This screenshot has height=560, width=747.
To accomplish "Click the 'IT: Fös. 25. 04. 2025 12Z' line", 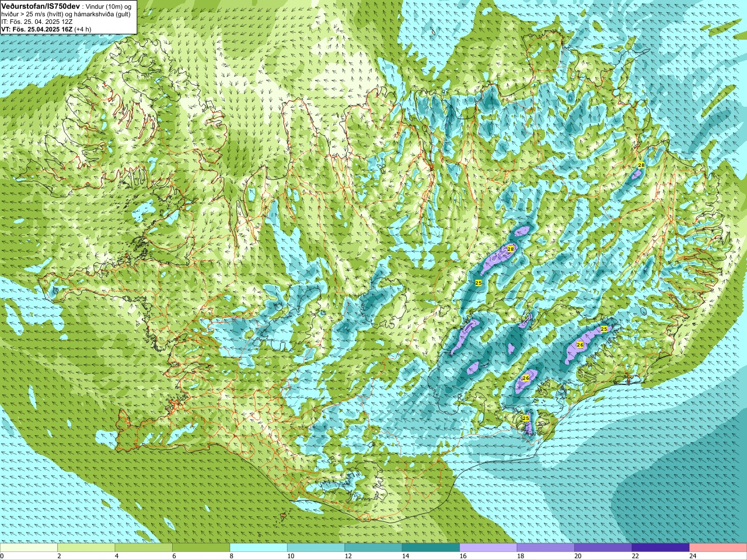I will (x=37, y=21).
